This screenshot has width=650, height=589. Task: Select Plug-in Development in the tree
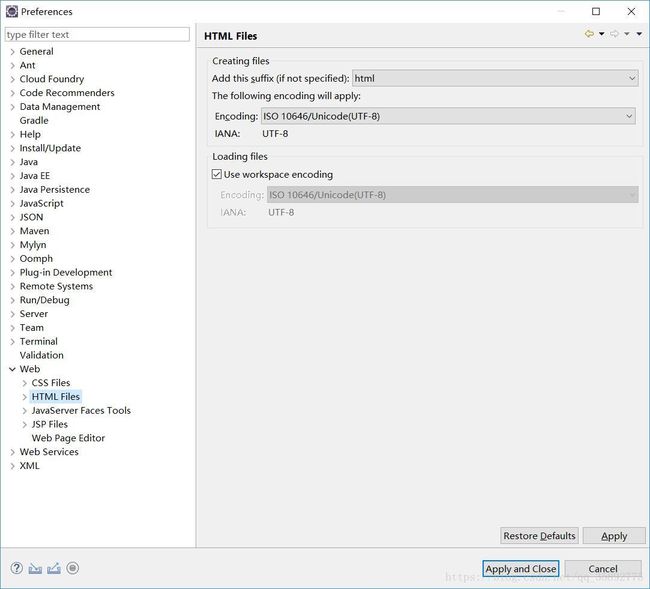(66, 272)
